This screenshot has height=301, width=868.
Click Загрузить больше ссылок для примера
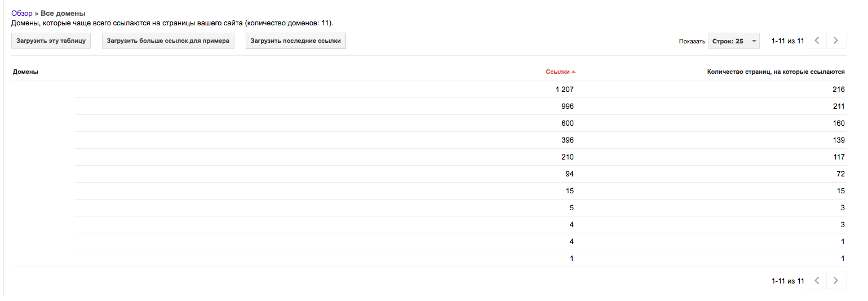pyautogui.click(x=168, y=41)
